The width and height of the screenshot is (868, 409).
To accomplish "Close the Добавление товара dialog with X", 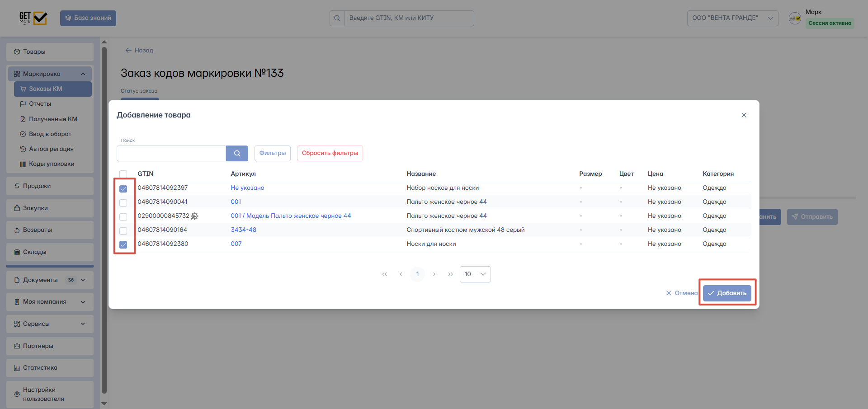I will (744, 115).
